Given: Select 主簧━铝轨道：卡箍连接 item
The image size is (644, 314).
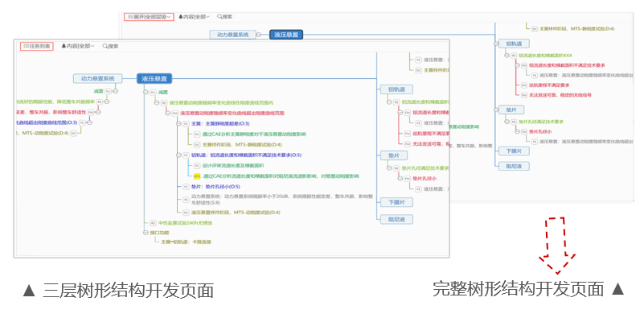Looking at the screenshot, I should (x=186, y=242).
